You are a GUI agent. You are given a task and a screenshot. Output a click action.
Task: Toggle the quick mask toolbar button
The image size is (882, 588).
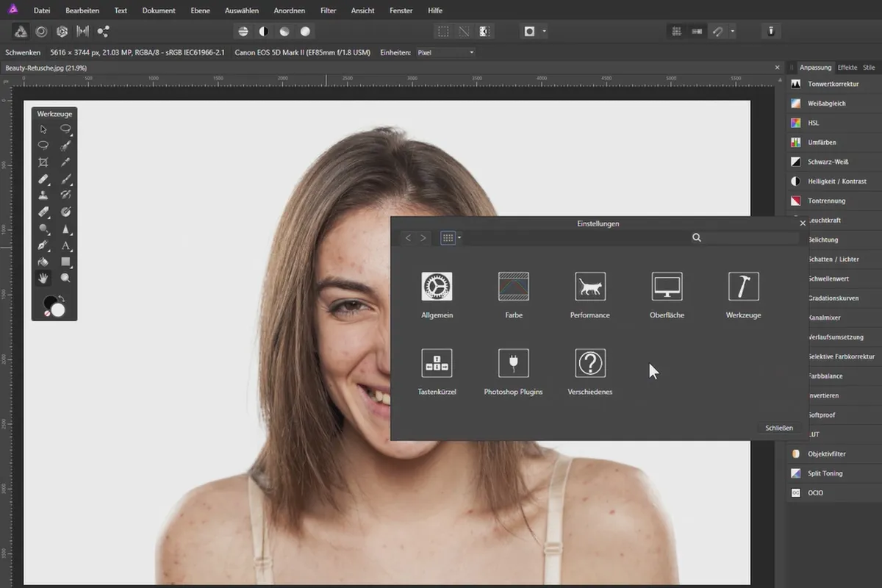tap(529, 32)
